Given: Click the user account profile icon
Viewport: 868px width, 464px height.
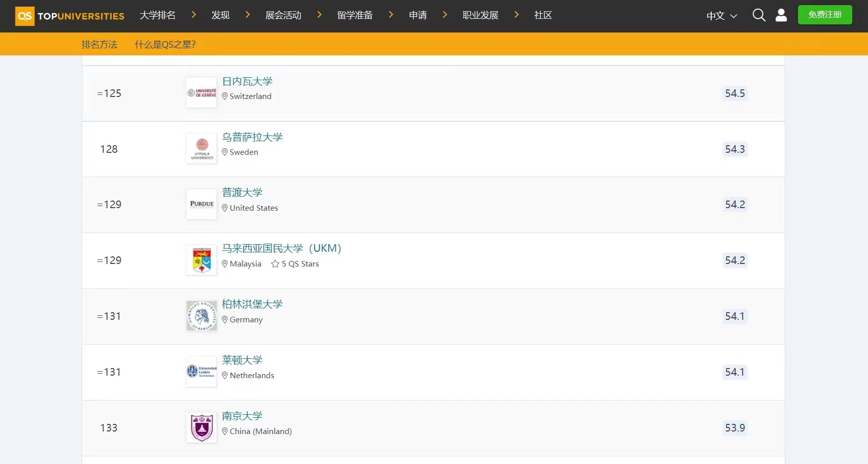Looking at the screenshot, I should pyautogui.click(x=781, y=15).
